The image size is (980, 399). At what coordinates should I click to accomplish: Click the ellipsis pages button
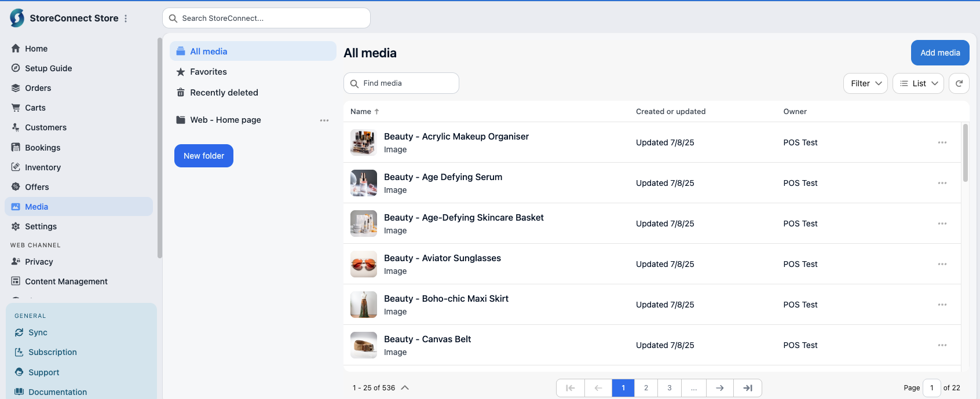pyautogui.click(x=694, y=388)
